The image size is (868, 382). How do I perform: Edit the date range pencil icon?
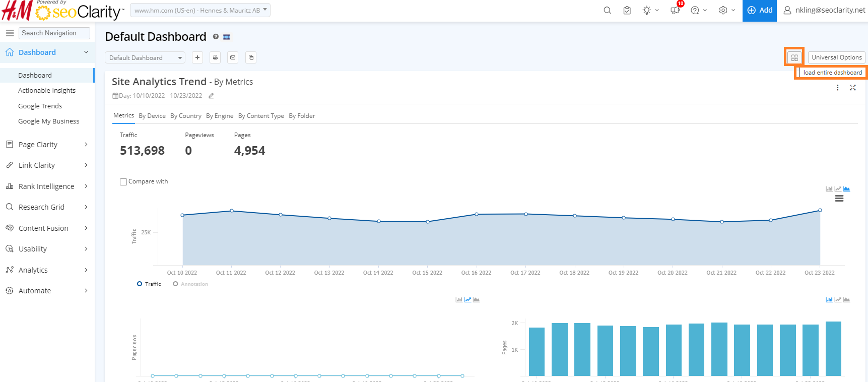211,96
